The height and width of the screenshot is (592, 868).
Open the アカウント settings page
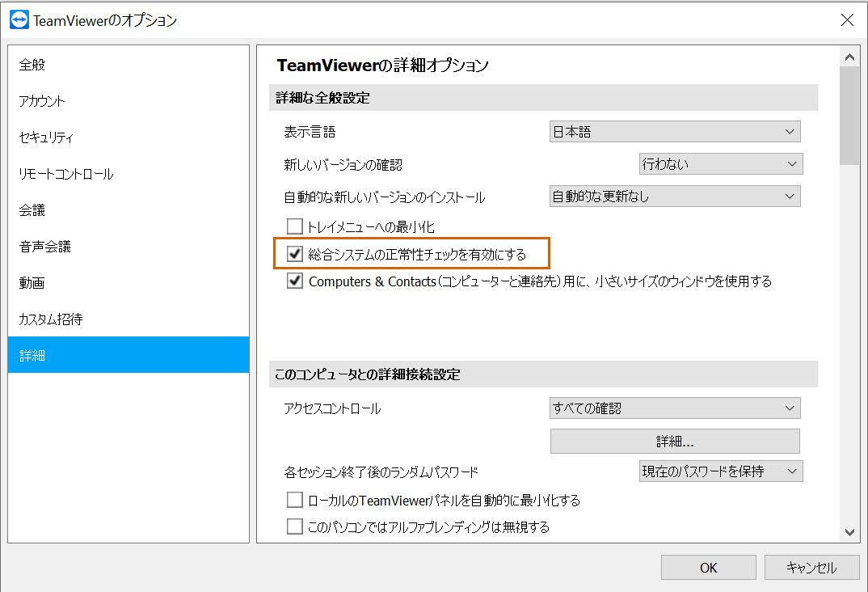(x=129, y=101)
